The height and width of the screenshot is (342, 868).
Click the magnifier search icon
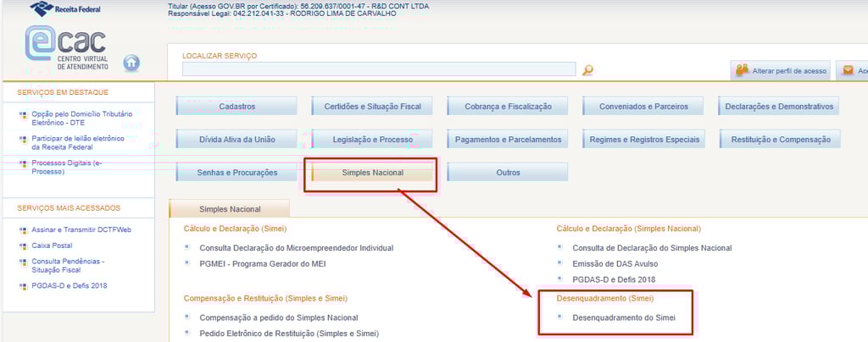[587, 69]
